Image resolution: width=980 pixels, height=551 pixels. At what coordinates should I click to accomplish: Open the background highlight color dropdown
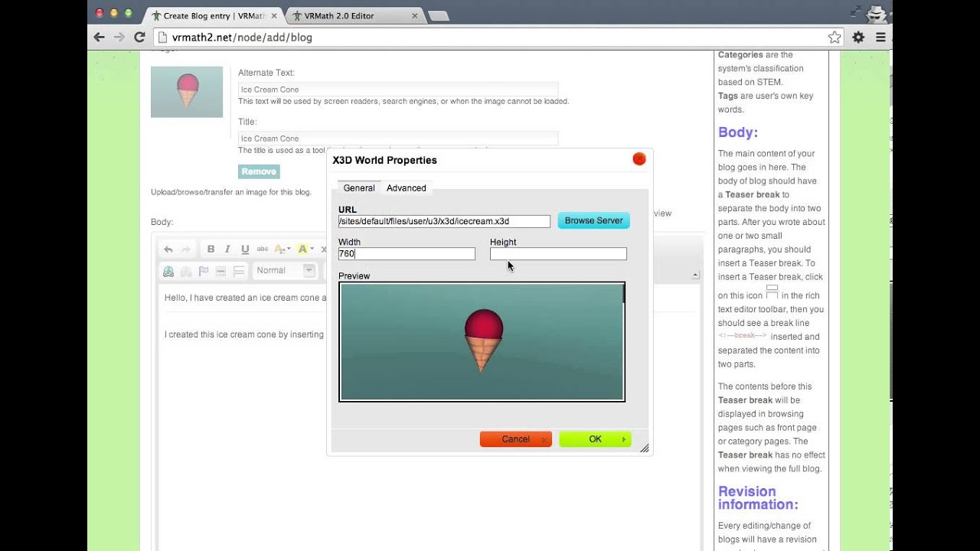tap(305, 249)
